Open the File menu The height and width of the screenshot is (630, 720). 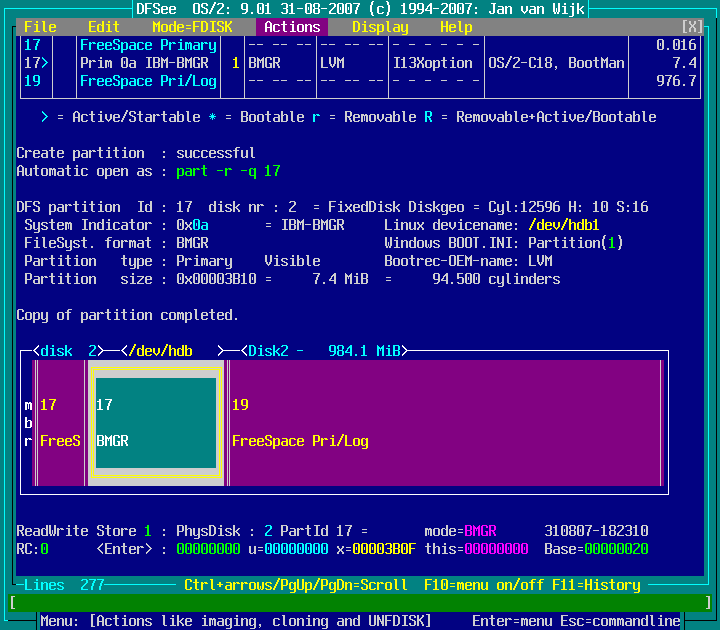40,27
